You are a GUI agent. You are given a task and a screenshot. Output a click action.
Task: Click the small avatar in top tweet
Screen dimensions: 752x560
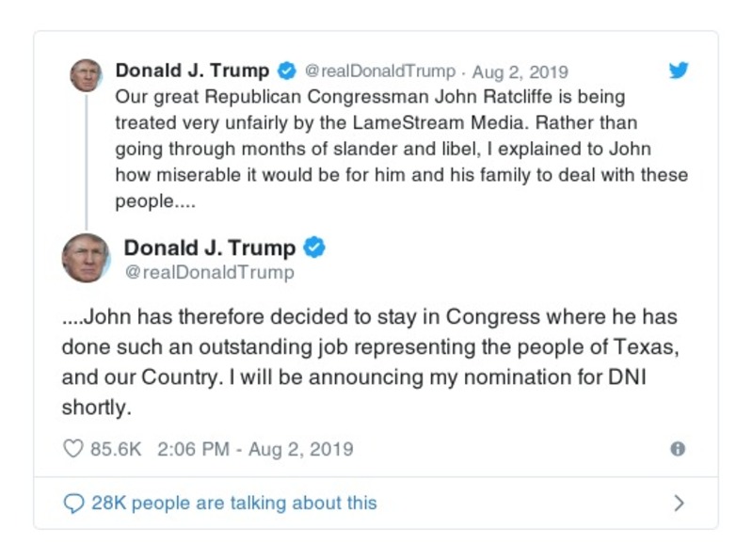tap(86, 75)
